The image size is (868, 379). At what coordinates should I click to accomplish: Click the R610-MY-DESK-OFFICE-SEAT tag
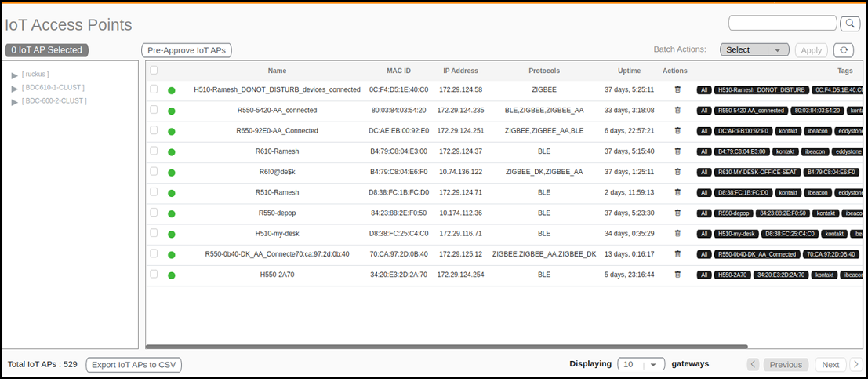[x=757, y=173]
